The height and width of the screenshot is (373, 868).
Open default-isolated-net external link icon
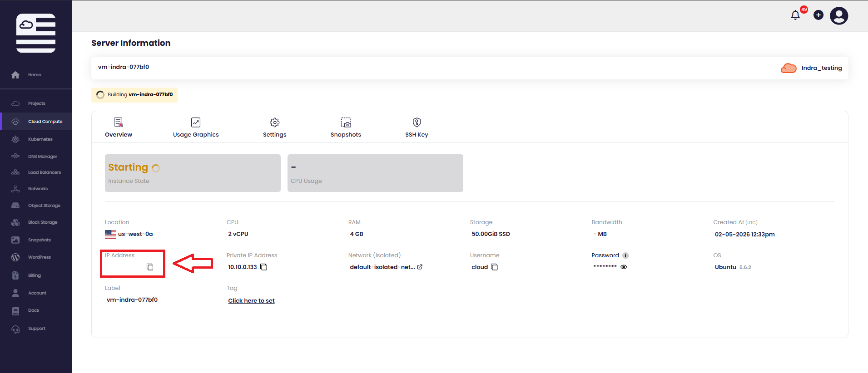420,267
